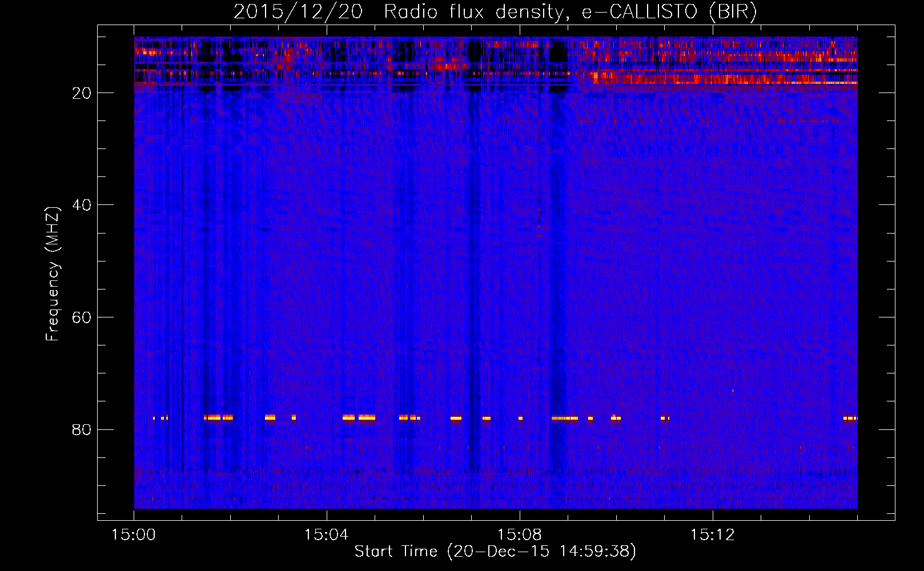Click the 'Start Time (20-Dec-15 14:59:38)' axis label
The image size is (924, 571).
(x=495, y=552)
